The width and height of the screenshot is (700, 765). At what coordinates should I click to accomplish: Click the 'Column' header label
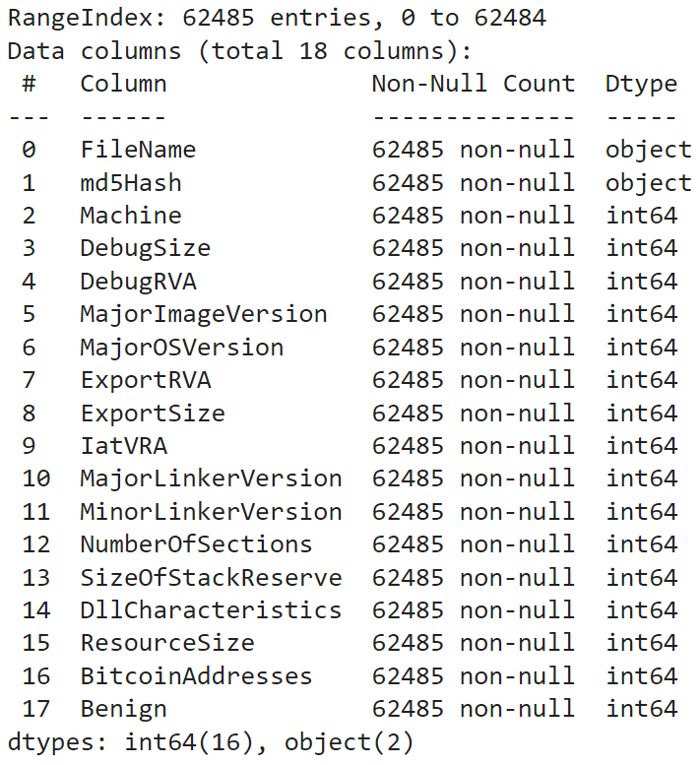coord(123,84)
